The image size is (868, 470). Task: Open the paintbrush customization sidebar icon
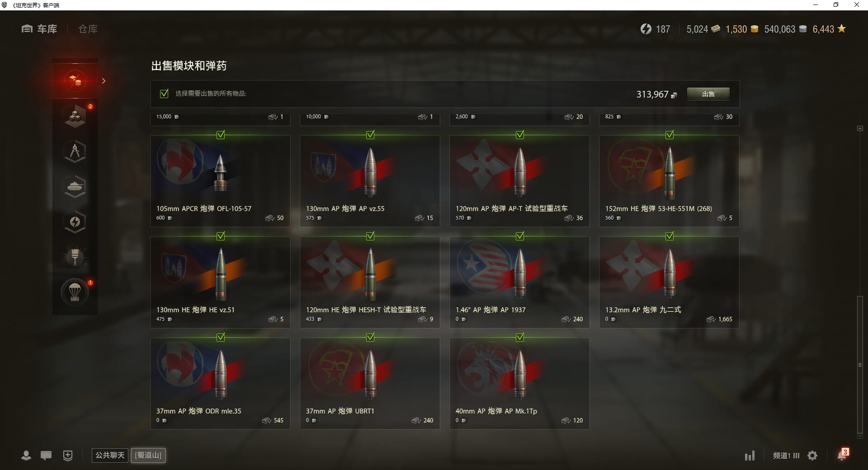(75, 257)
